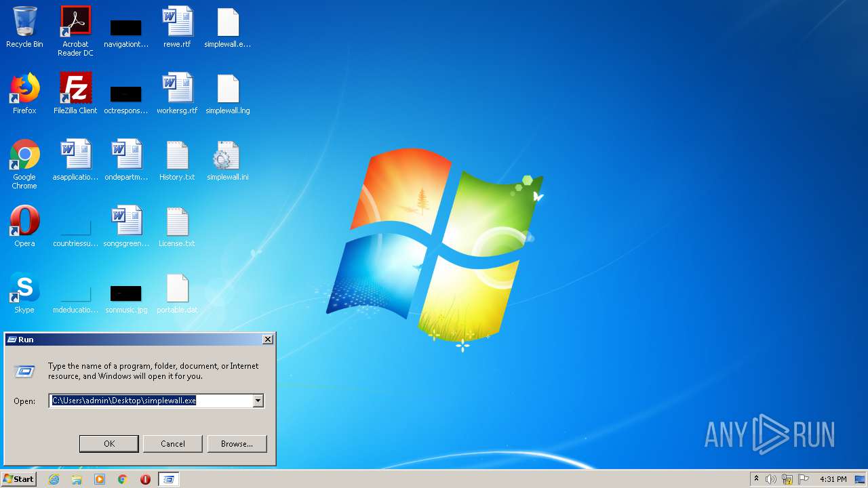Select the rewe.rtf document icon
This screenshot has height=488, width=868.
coord(177,27)
